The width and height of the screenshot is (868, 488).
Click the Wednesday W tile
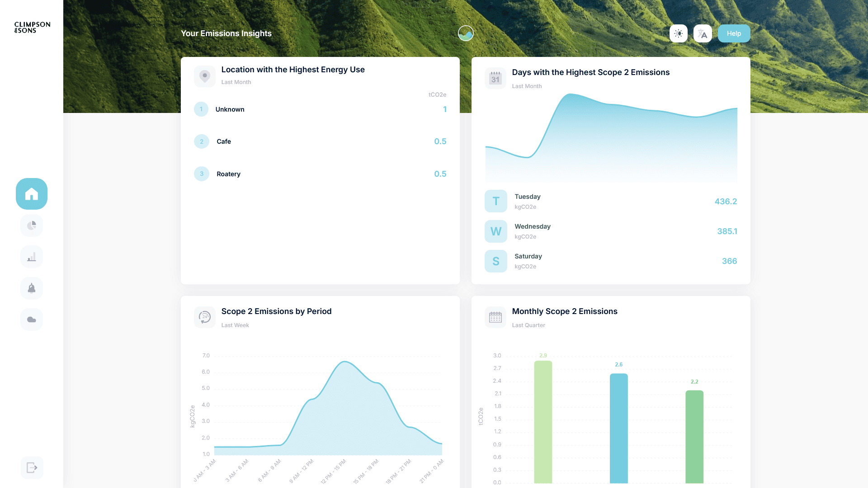[496, 231]
